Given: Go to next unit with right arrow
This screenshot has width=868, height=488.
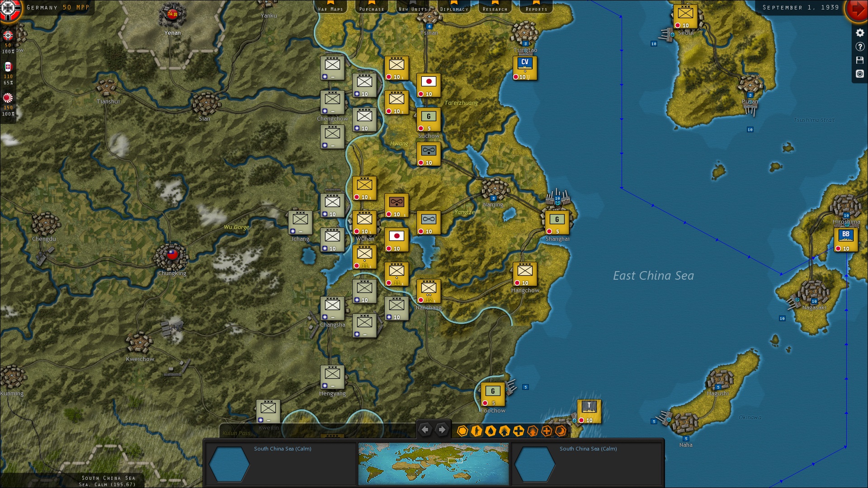Looking at the screenshot, I should [442, 430].
